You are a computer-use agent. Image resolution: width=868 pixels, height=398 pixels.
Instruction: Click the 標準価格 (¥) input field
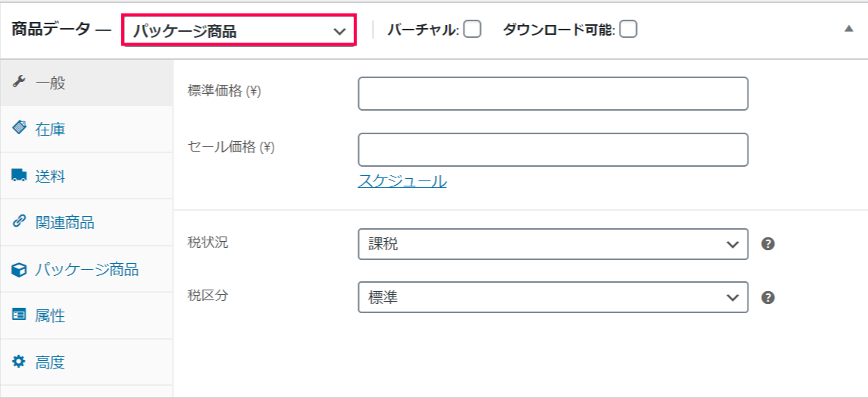click(x=553, y=94)
